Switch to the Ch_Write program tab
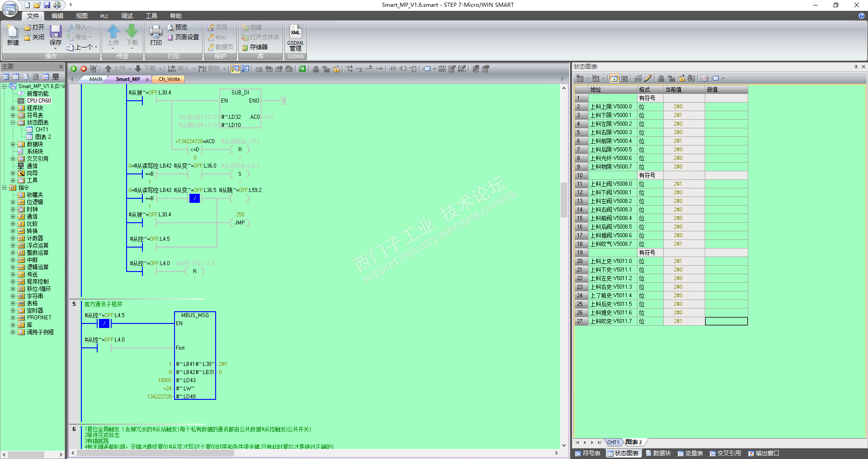This screenshot has width=868, height=459. pos(169,79)
